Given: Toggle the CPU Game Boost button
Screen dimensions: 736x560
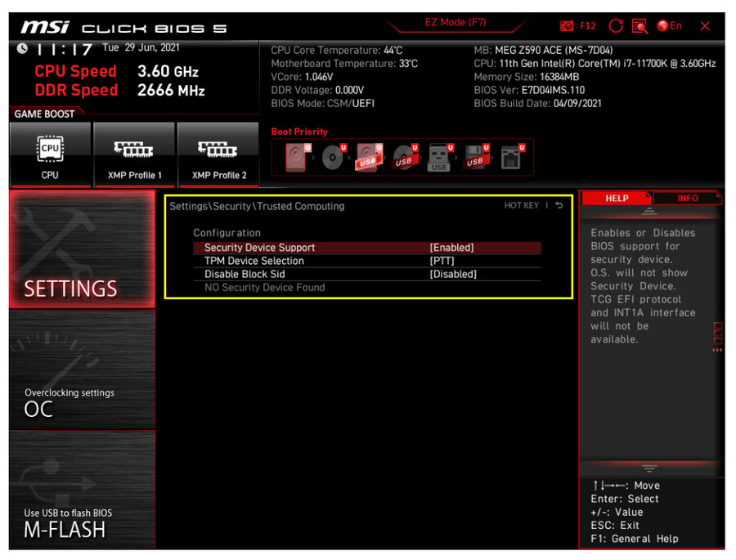Looking at the screenshot, I should point(50,155).
